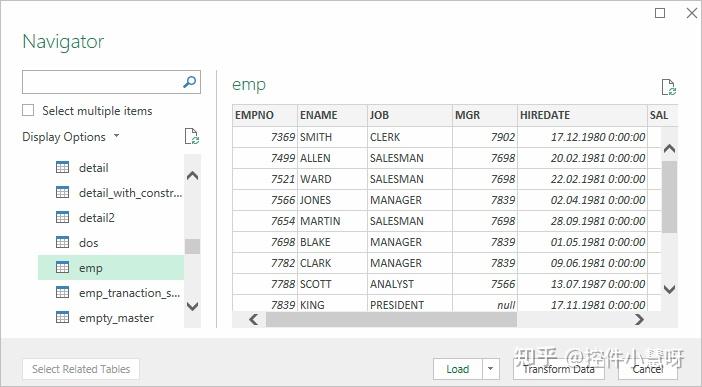The image size is (702, 387).
Task: Click the detail2 table icon
Action: (62, 217)
